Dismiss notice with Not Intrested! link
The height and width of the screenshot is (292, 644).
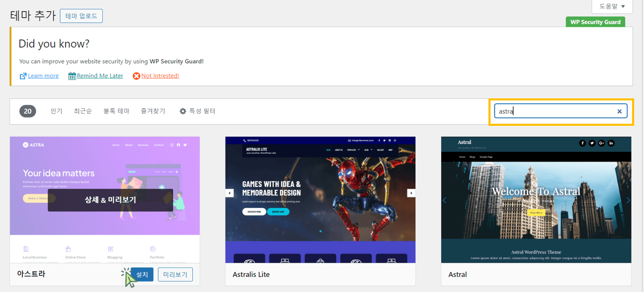[x=160, y=76]
